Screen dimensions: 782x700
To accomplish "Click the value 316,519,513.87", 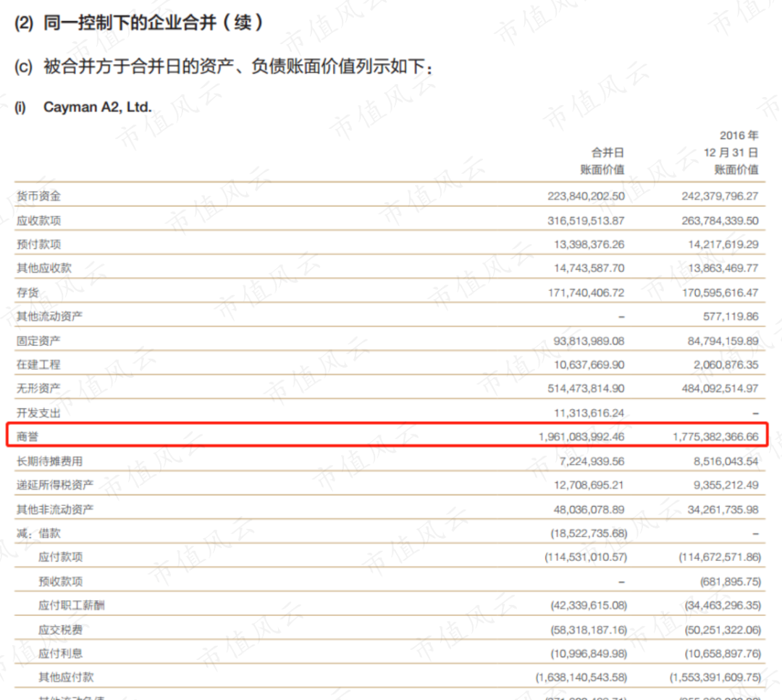I will pyautogui.click(x=586, y=220).
